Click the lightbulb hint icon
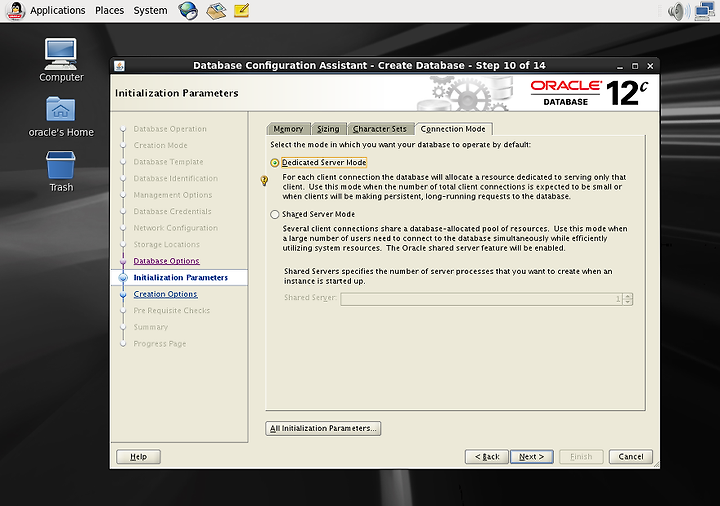The height and width of the screenshot is (506, 720). 264,180
